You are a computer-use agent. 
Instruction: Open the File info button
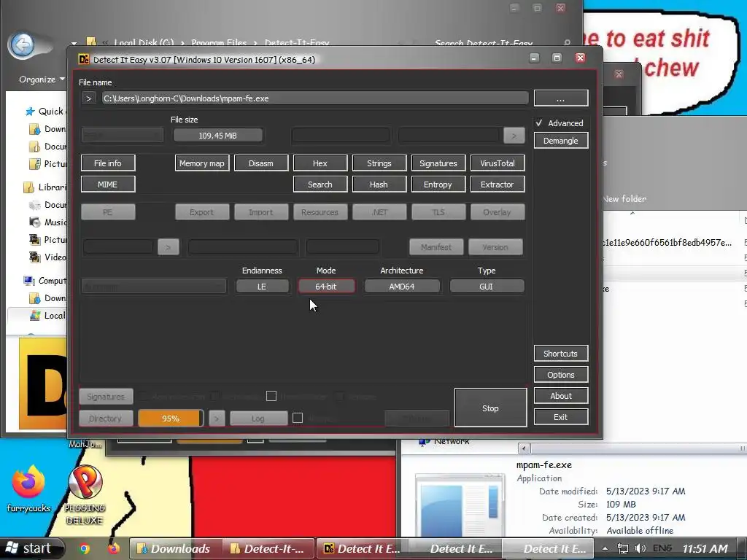point(108,163)
